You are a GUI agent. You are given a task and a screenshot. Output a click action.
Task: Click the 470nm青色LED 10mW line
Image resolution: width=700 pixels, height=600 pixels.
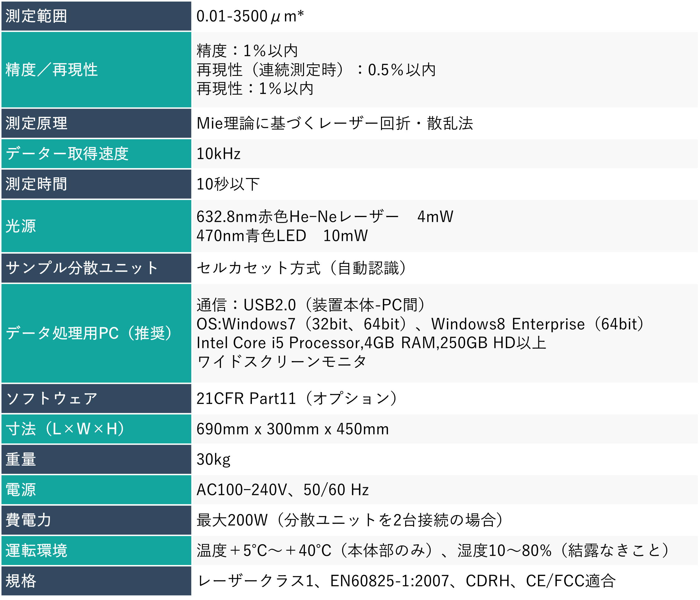click(x=282, y=236)
